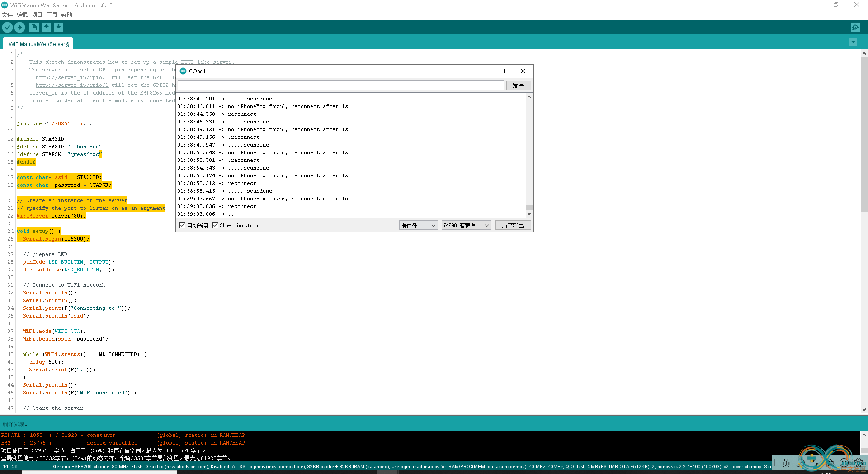Create a new sketch with the New icon

(x=34, y=28)
